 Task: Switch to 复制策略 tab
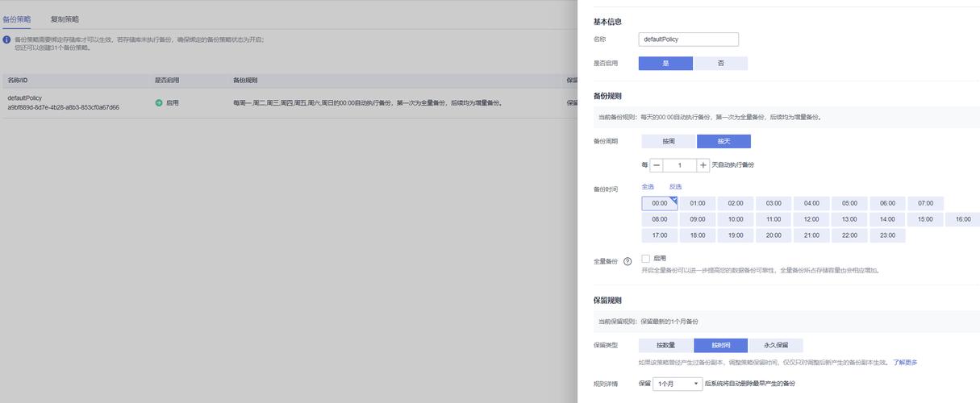point(65,19)
